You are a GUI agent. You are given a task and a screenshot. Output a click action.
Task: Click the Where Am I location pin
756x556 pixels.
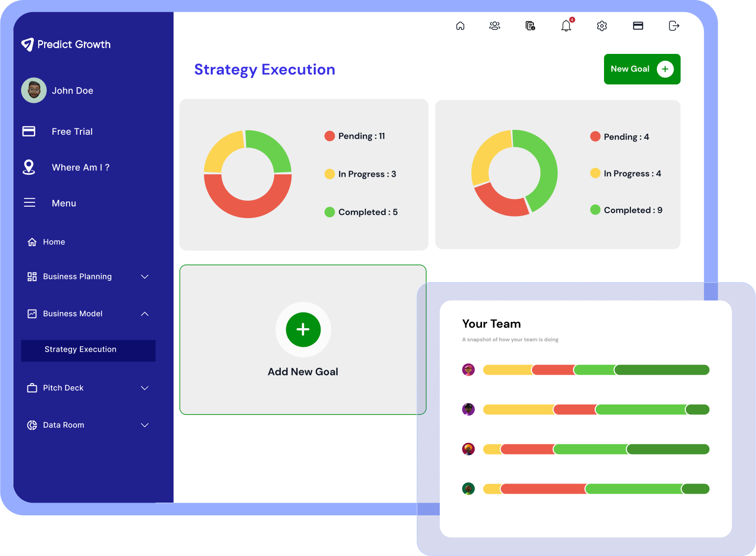coord(29,167)
